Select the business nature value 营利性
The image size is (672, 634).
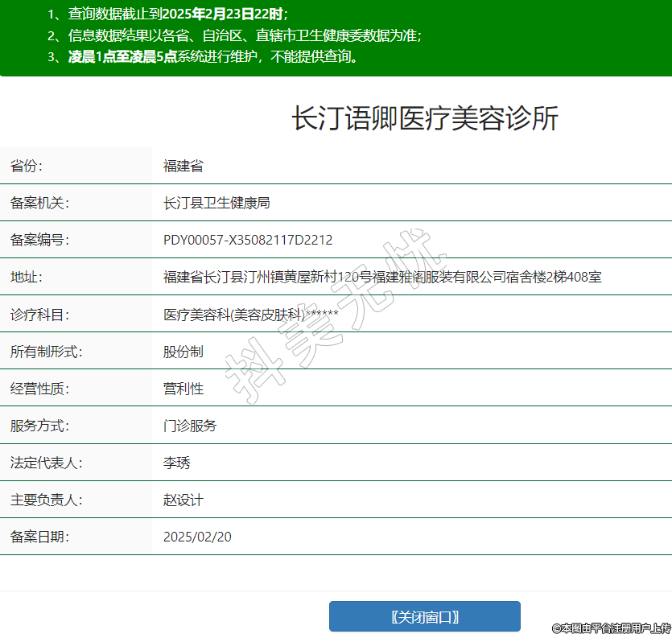point(183,389)
